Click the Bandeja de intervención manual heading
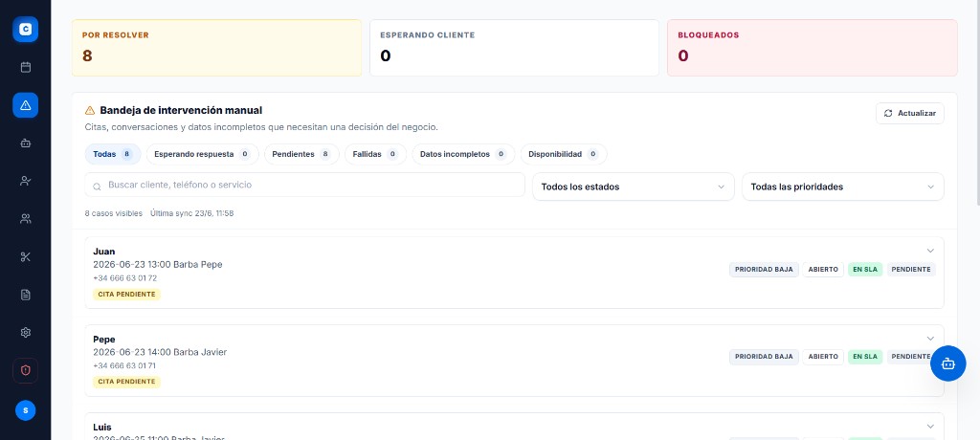This screenshot has width=980, height=440. 181,111
